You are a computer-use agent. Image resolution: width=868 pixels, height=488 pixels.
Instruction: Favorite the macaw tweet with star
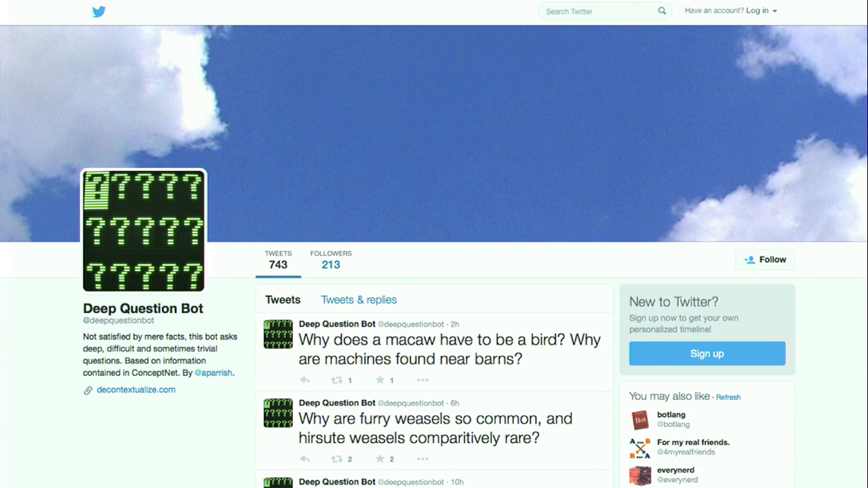click(x=380, y=380)
